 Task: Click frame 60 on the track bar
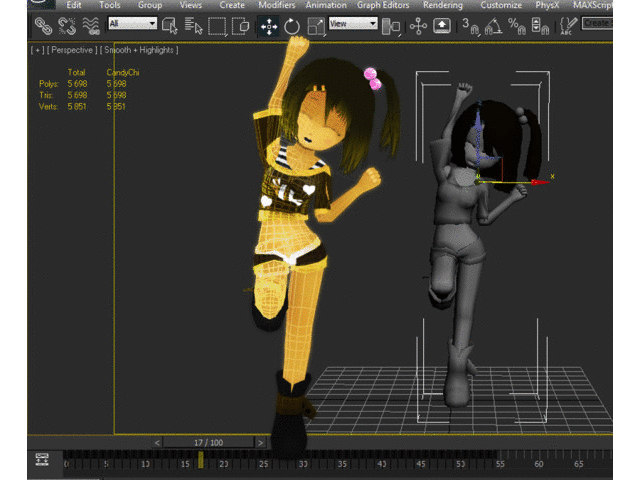539,464
